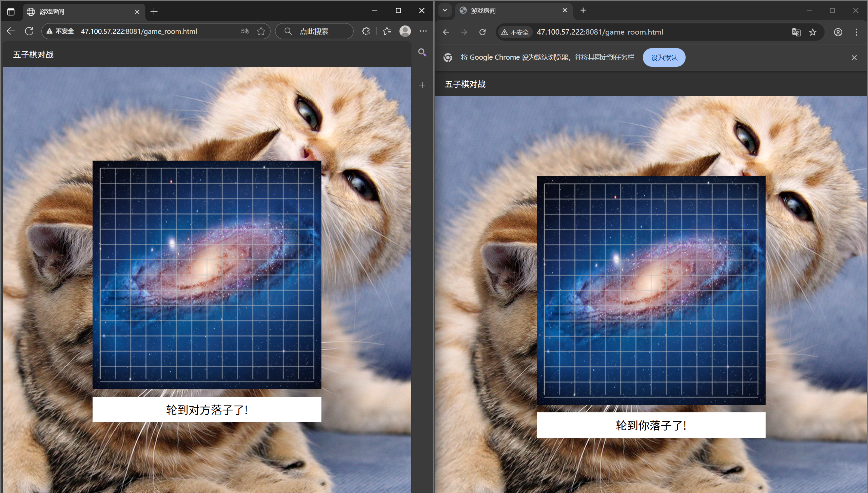Click Chrome translate page icon
Screen dimensions: 868x493
tap(796, 32)
